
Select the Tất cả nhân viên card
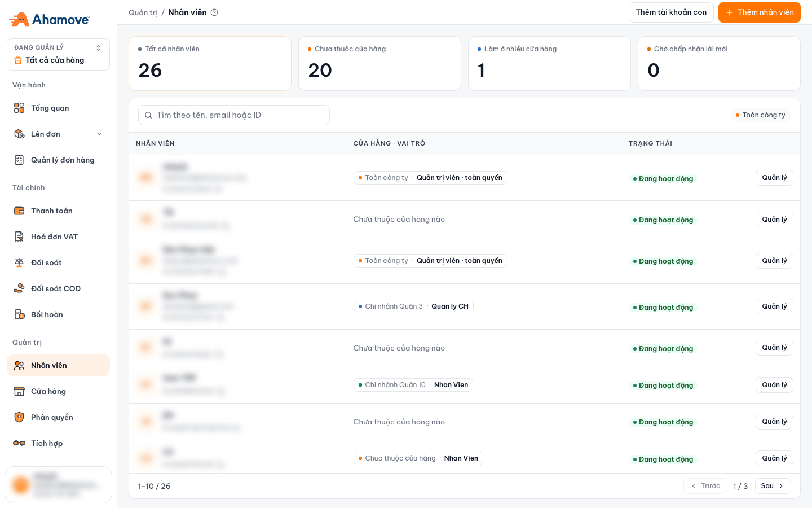[210, 63]
